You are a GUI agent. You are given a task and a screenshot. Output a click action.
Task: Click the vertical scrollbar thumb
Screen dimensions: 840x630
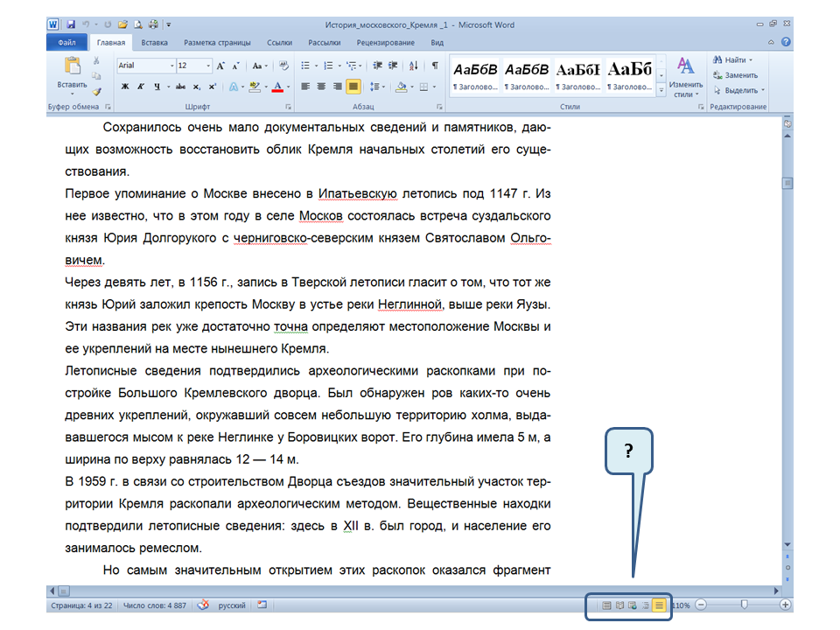[x=787, y=184]
